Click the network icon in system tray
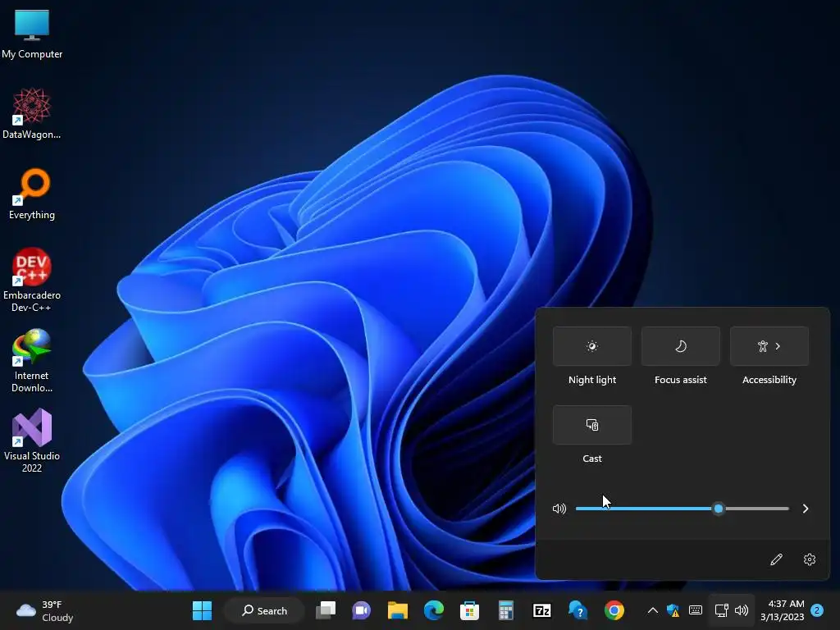The image size is (840, 630). (x=722, y=610)
